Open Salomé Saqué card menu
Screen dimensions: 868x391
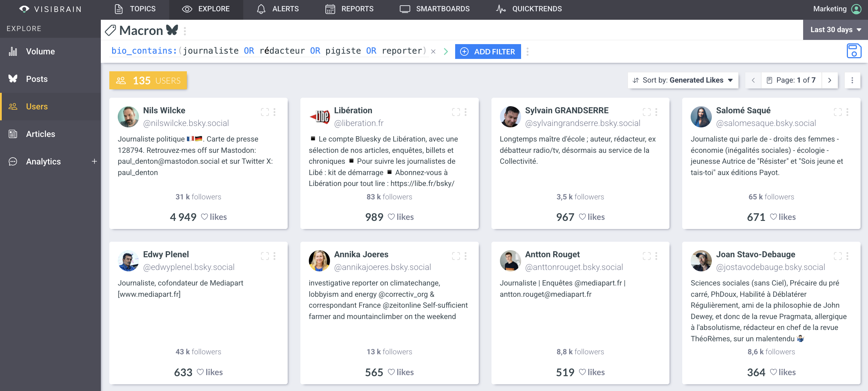coord(847,112)
